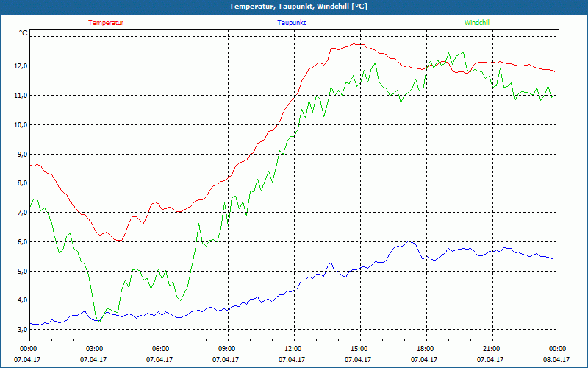This screenshot has height=368, width=588.
Task: Select the 3,0 y-axis value
Action: click(23, 329)
